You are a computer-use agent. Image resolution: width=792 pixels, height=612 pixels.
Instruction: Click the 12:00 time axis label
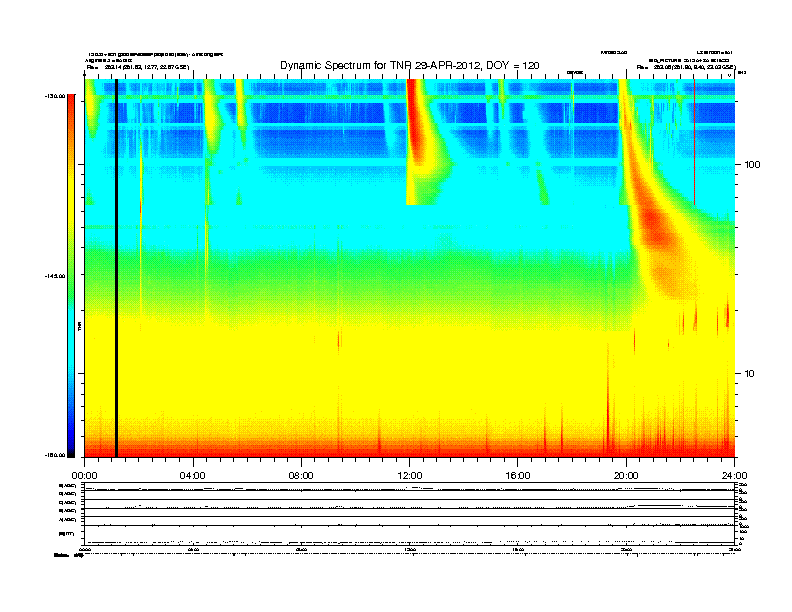click(x=410, y=476)
